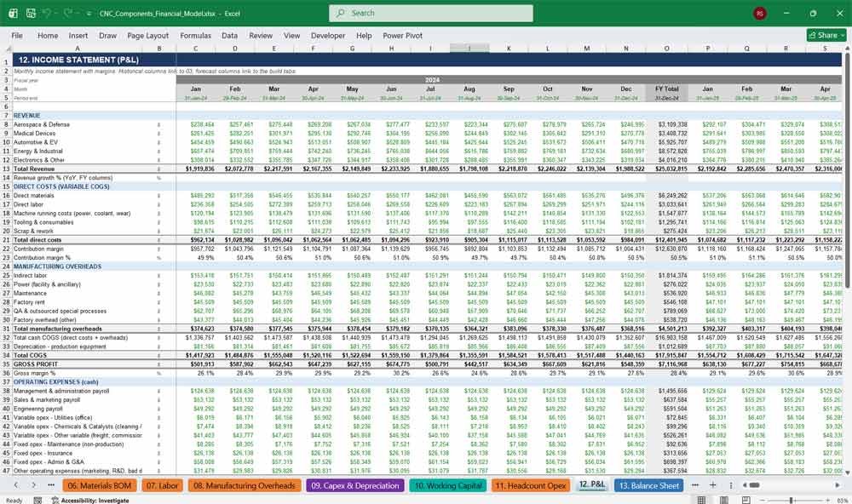This screenshot has height=504, width=852.
Task: Open the Help ribbon tab
Action: (364, 35)
